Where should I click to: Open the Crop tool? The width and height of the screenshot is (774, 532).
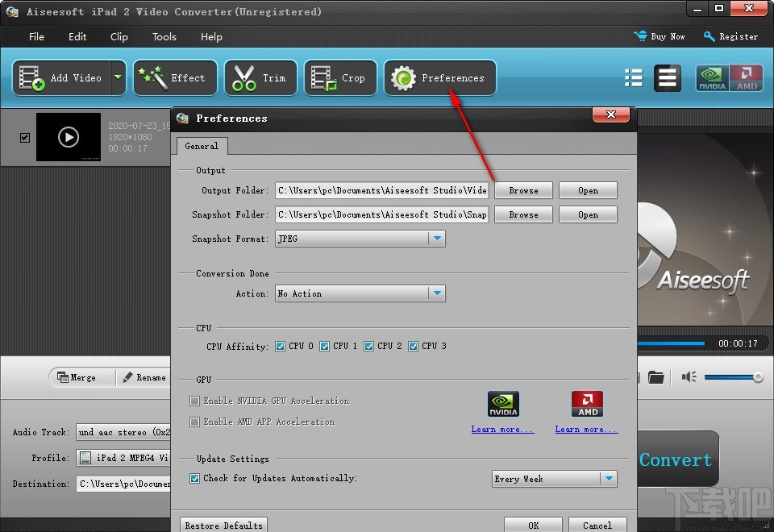pos(340,78)
